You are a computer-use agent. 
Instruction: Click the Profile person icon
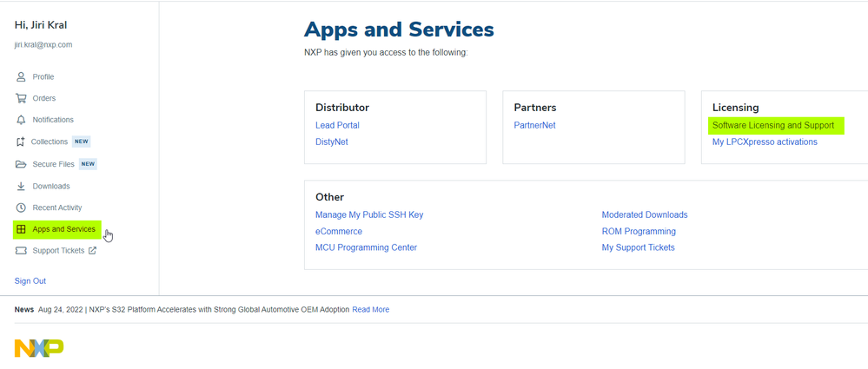click(x=21, y=77)
